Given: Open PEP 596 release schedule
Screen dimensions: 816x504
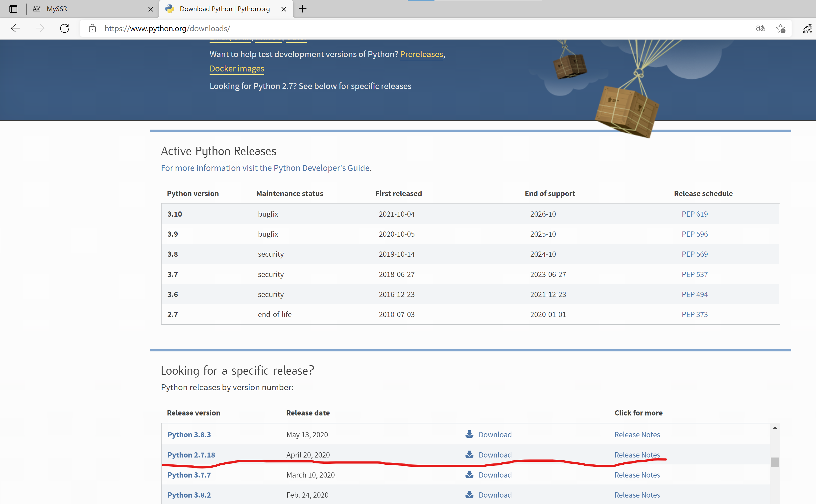Looking at the screenshot, I should pyautogui.click(x=695, y=234).
